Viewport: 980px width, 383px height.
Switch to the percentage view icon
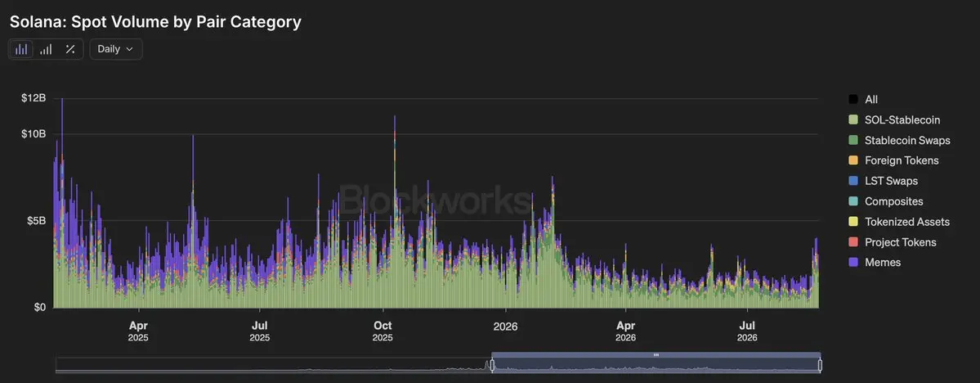(x=70, y=49)
